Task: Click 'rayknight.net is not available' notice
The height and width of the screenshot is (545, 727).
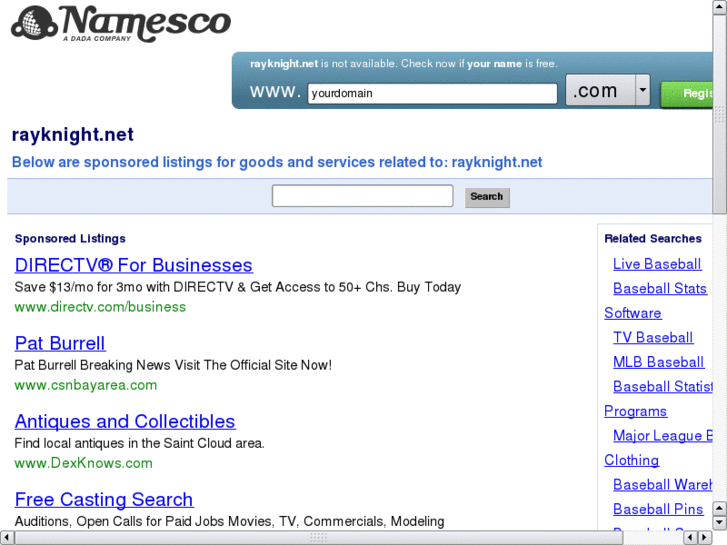Action: 404,64
